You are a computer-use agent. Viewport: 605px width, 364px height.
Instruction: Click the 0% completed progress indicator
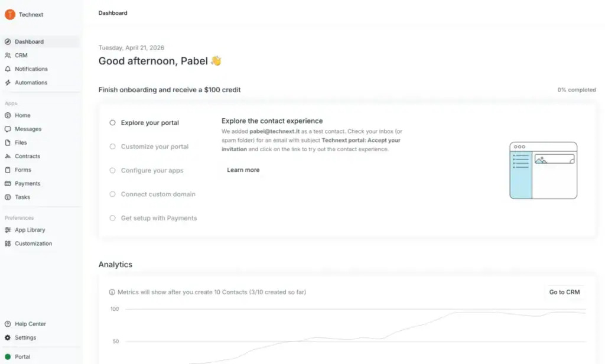tap(577, 89)
